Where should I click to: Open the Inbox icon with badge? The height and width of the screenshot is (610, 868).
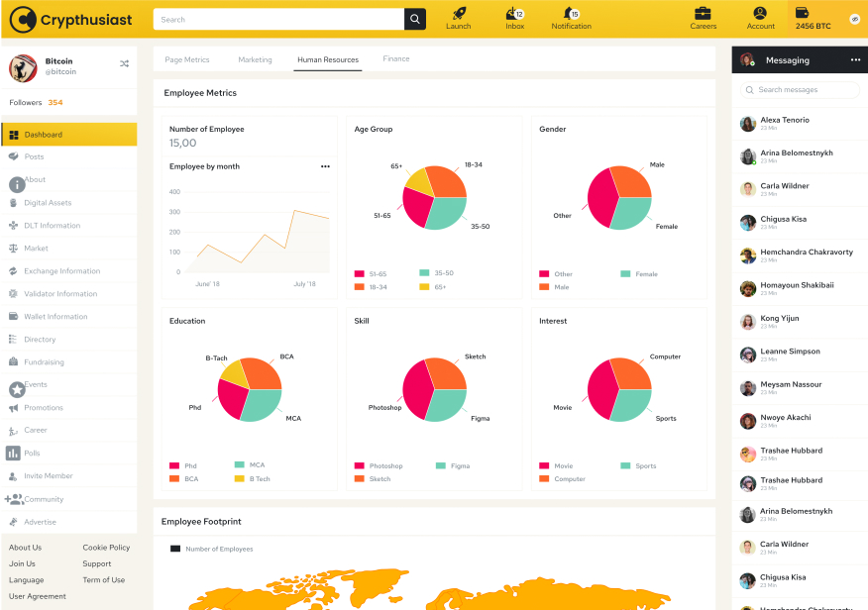click(514, 14)
